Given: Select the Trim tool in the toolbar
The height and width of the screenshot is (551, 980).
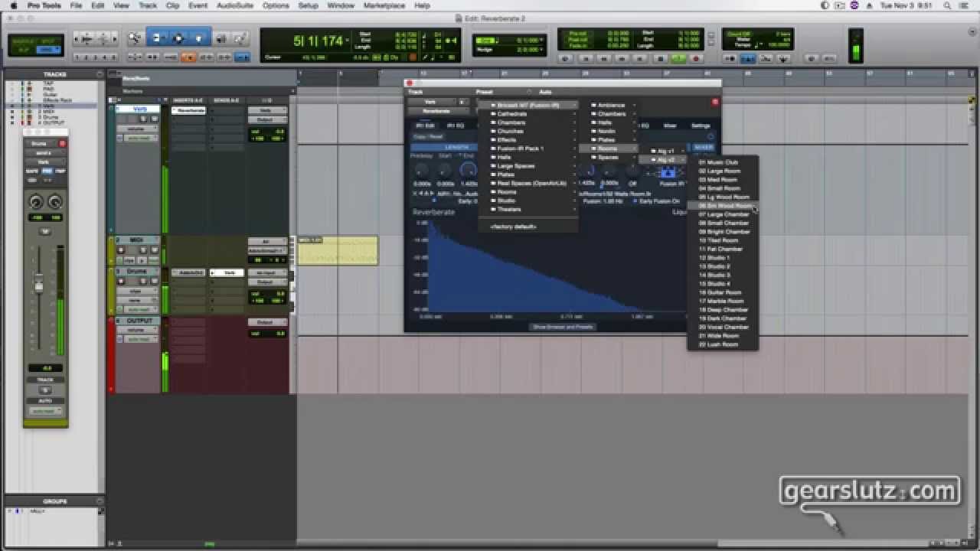Looking at the screenshot, I should [158, 37].
